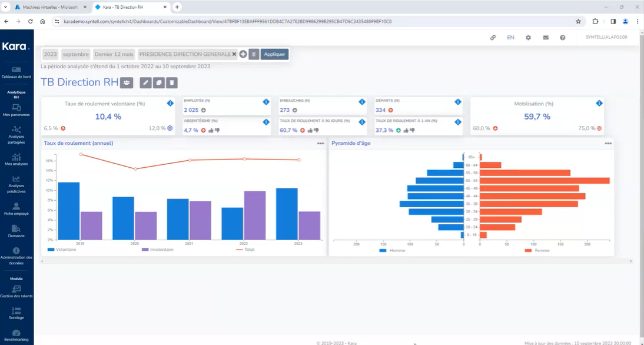Open the Dernier 12 mois filter selector

pyautogui.click(x=113, y=54)
